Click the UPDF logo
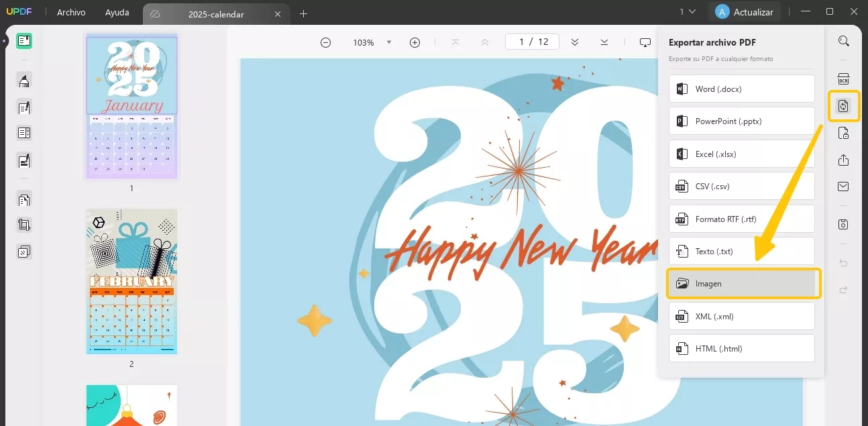Image resolution: width=868 pixels, height=426 pixels. coord(19,12)
